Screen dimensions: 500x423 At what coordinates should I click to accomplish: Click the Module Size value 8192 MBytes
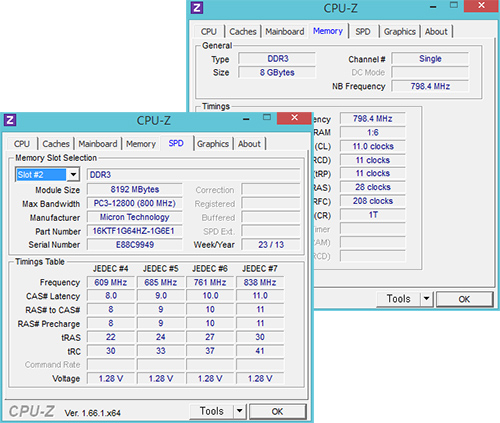[x=135, y=189]
